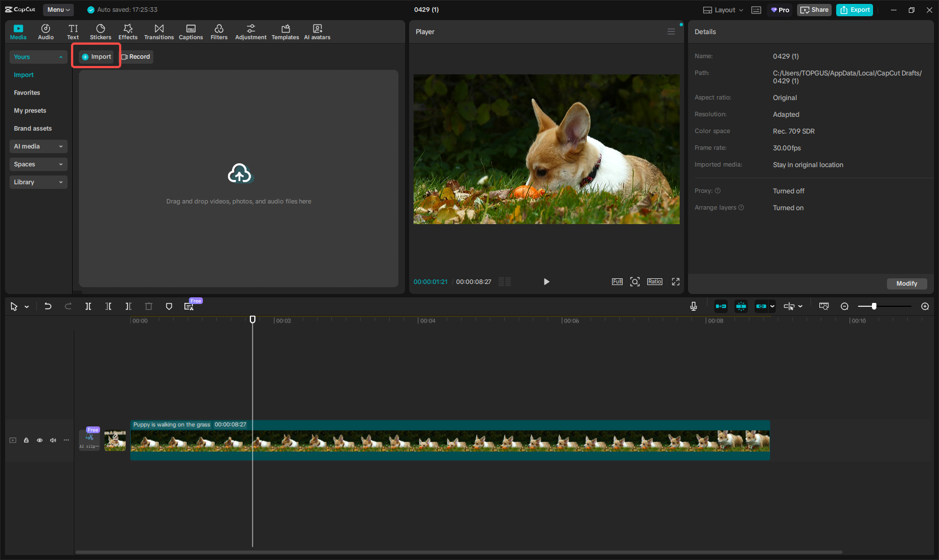Viewport: 939px width, 560px height.
Task: Collapse the Yours media section
Action: pyautogui.click(x=61, y=56)
